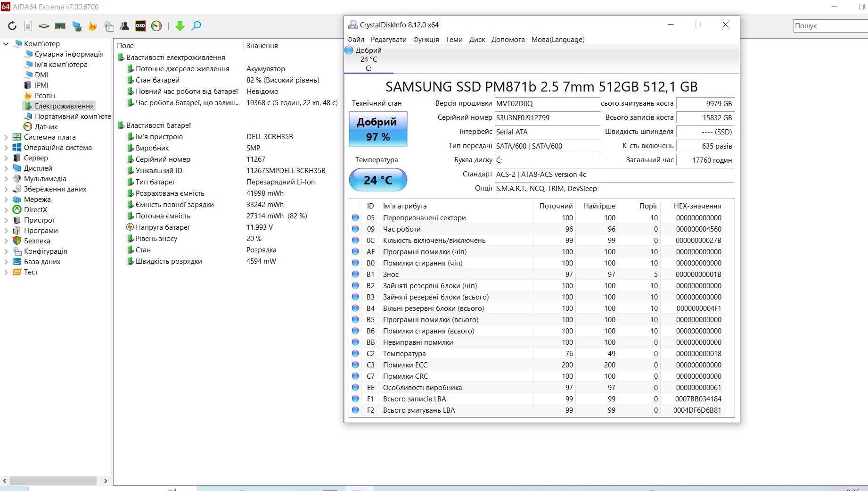The height and width of the screenshot is (491, 868).
Task: Open the Мова(Language) menu
Action: 558,40
